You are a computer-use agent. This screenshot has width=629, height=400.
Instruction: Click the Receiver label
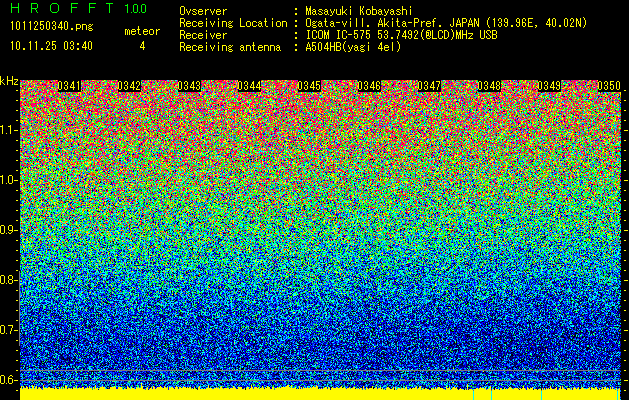(203, 35)
